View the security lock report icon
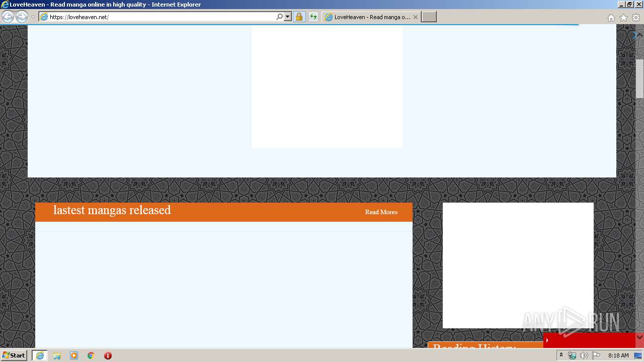Viewport: 644px width, 362px height. [299, 17]
